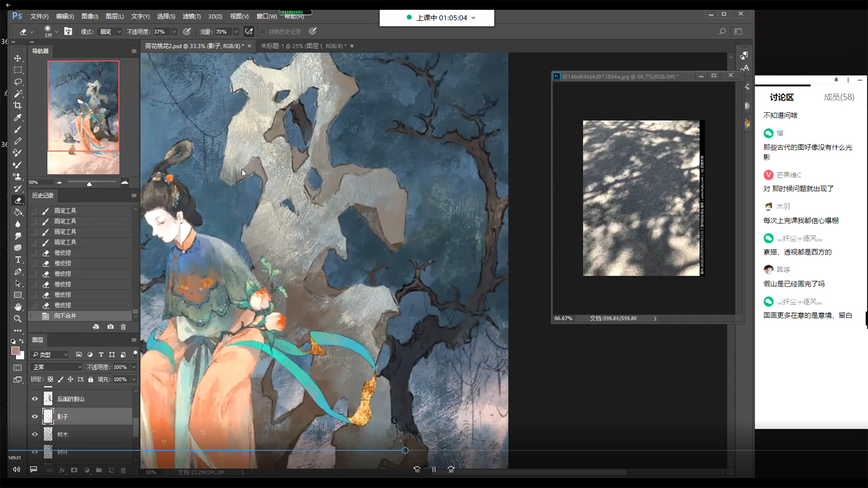Toggle Quick Mask mode icon
Viewport: 868px width, 488px height.
coord(18,368)
